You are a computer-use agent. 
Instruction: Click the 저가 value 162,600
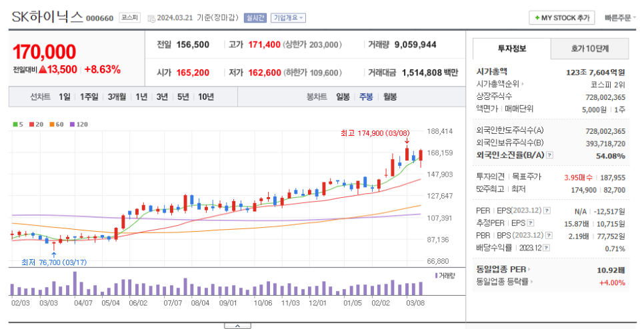[x=265, y=73]
